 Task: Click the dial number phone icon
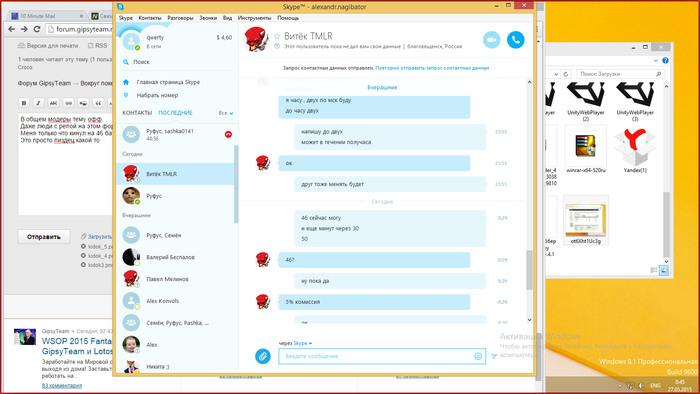(126, 95)
